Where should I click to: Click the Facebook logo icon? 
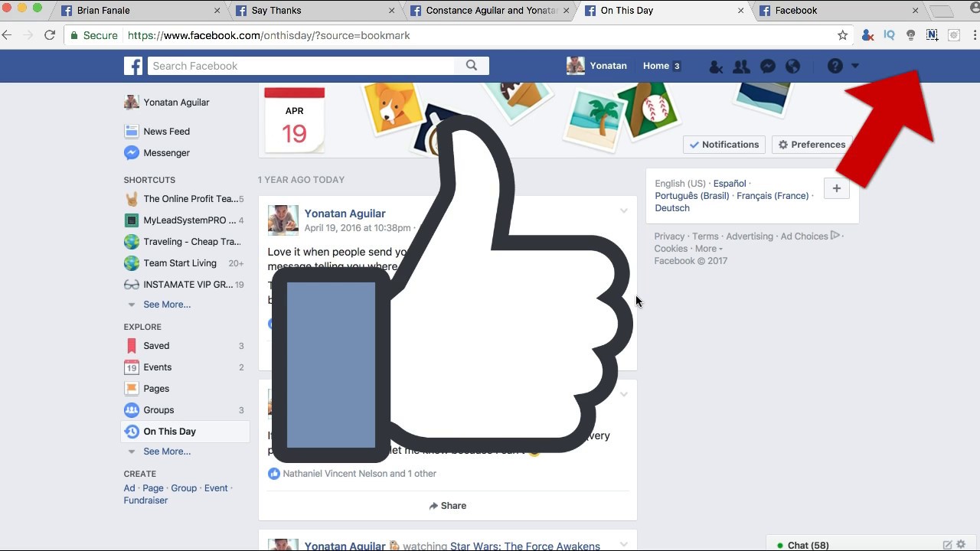click(x=133, y=66)
